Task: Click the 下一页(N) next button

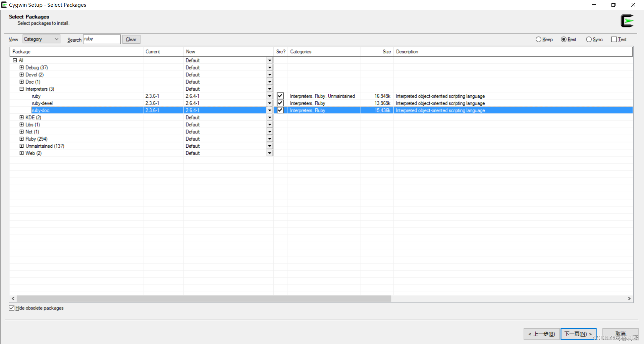Action: 578,334
